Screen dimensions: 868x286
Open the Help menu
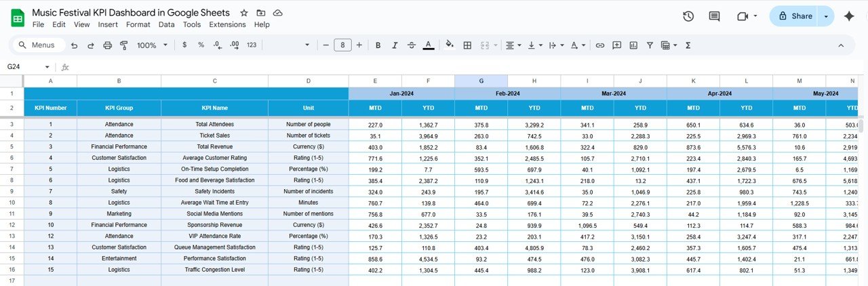(262, 24)
